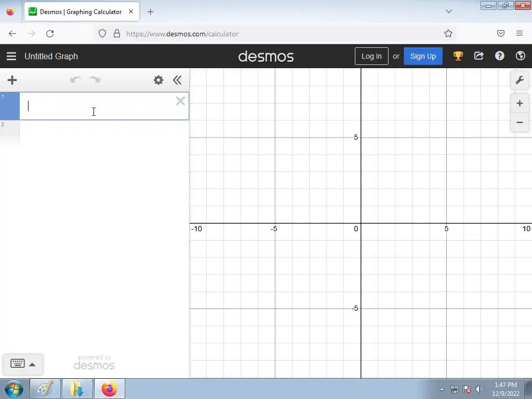The image size is (532, 399).
Task: Show hidden system tray icons
Action: [442, 390]
